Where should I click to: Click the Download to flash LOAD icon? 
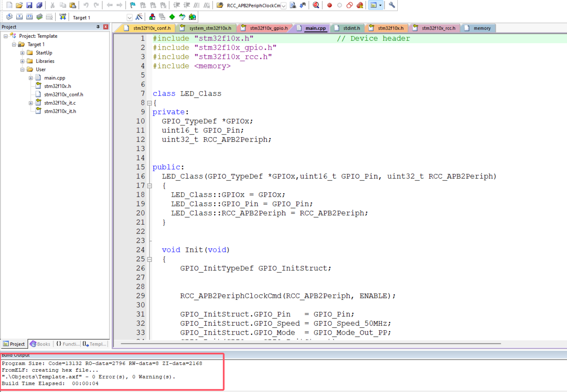tap(63, 17)
